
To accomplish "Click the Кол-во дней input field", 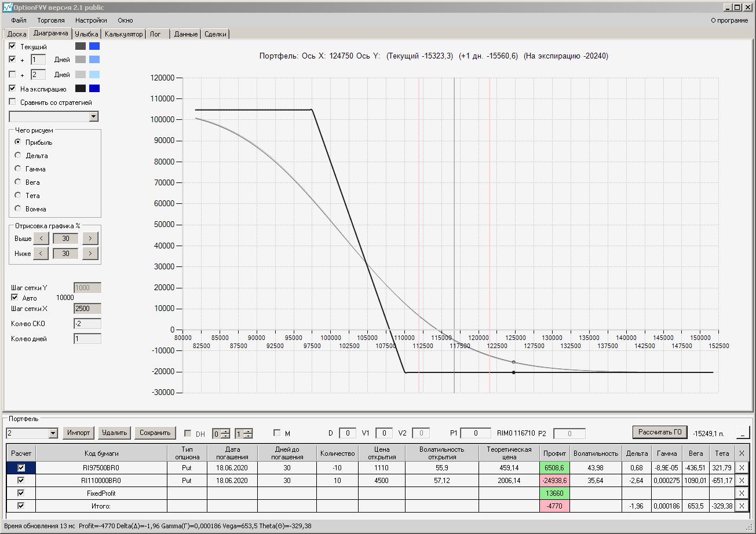I will pyautogui.click(x=87, y=339).
